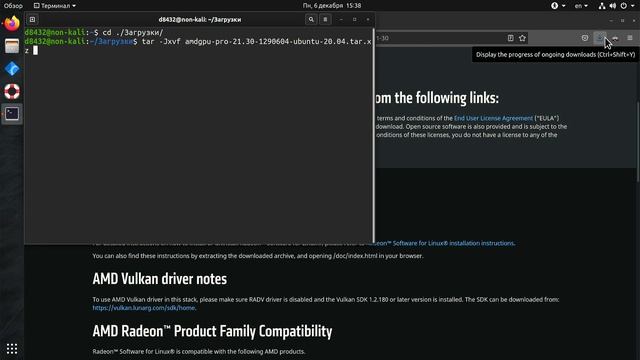The height and width of the screenshot is (360, 640).
Task: Click the Firefox page vertical scrollbar
Action: 638,141
